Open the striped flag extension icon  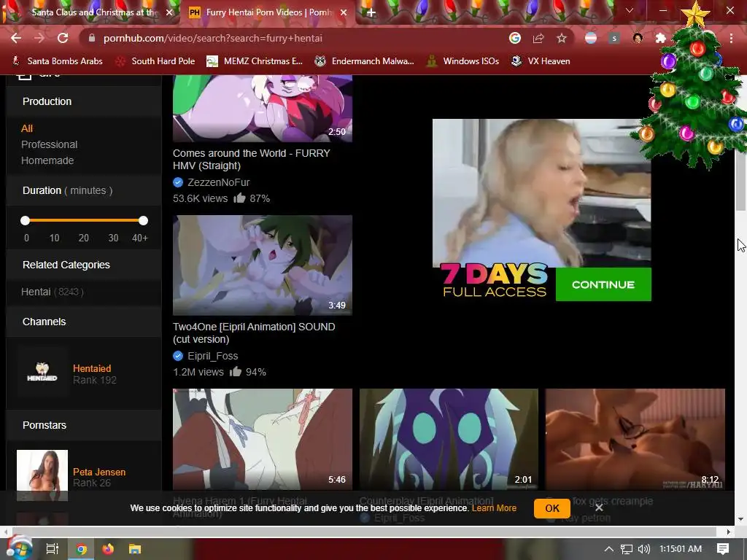click(591, 38)
